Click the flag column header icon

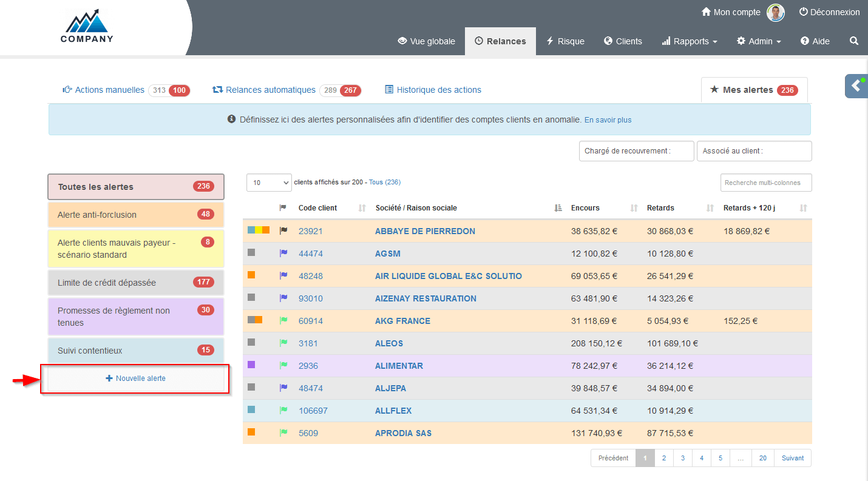click(283, 208)
